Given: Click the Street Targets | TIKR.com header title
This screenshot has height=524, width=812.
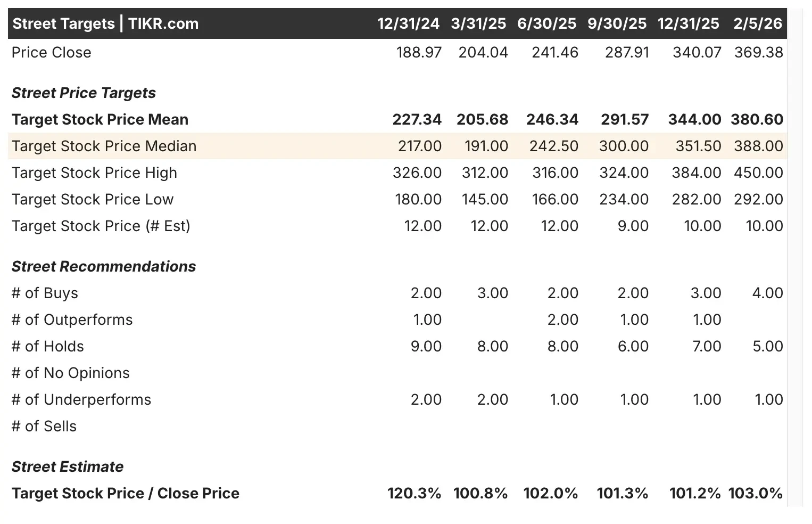Looking at the screenshot, I should [x=105, y=23].
